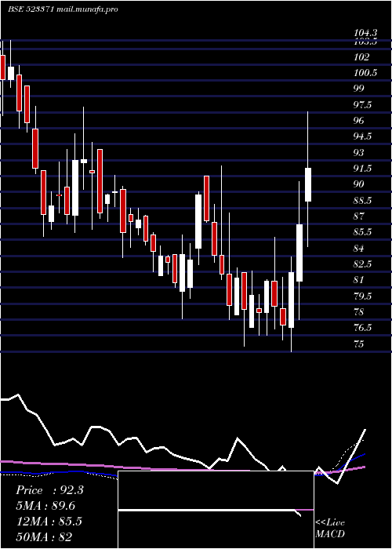Click the 102 price axis label
Screen dimensions: 392x549
click(361, 57)
